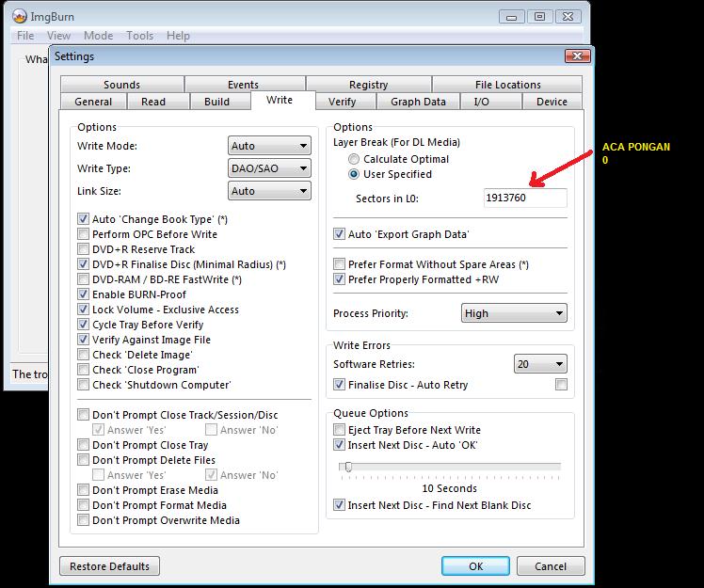
Task: Toggle Auto 'Change Book Type' checkbox
Action: click(83, 219)
